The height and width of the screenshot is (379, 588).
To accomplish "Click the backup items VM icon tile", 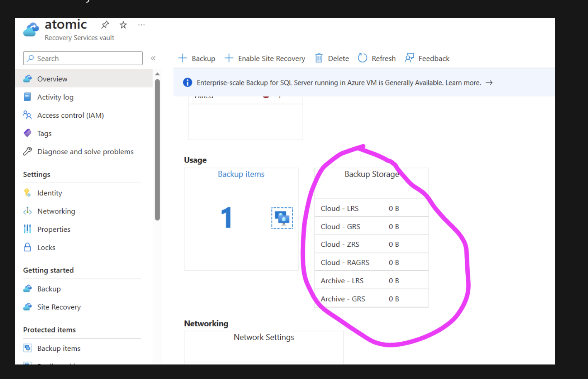I will coord(282,218).
